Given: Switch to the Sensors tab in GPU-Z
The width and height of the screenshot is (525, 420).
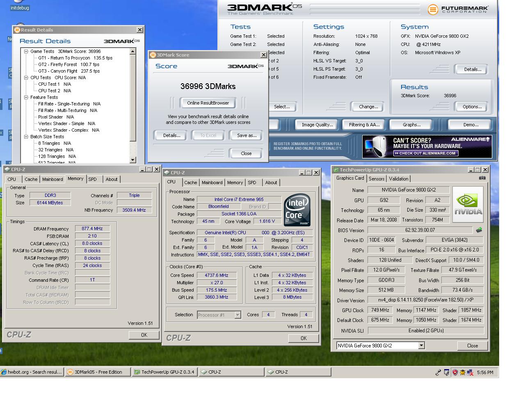Looking at the screenshot, I should click(x=377, y=179).
